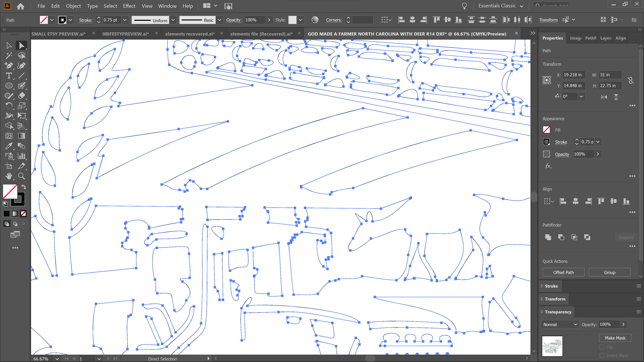This screenshot has width=644, height=362.
Task: Activate the Zoom tool
Action: pos(21,176)
